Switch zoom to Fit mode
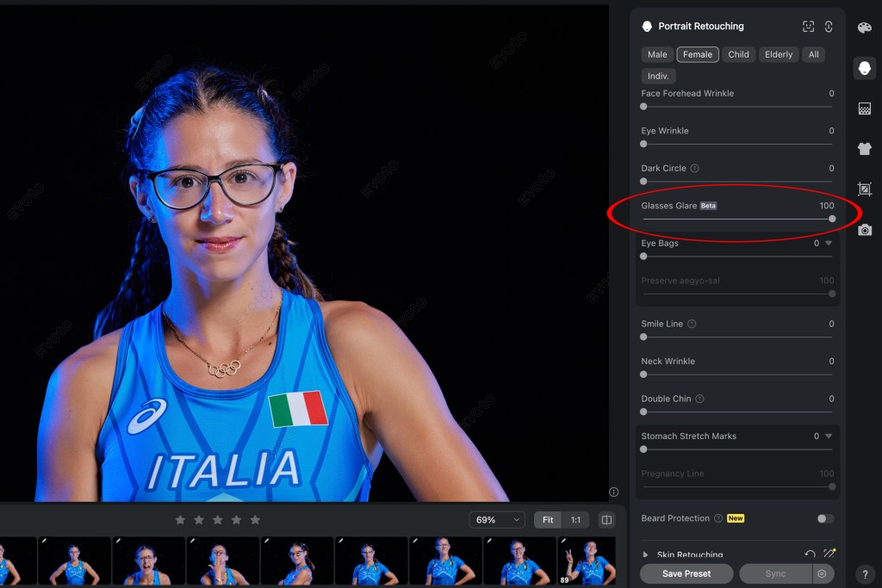This screenshot has height=588, width=882. [548, 520]
